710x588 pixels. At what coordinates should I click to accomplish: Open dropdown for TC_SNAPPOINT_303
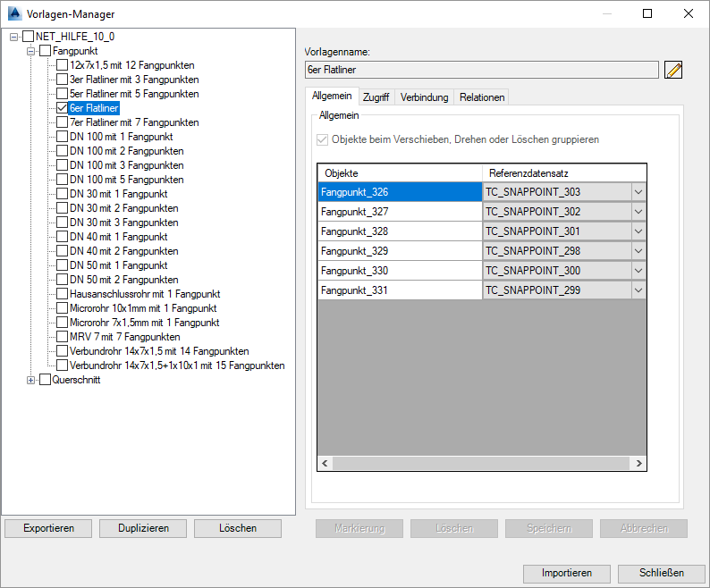tap(638, 192)
